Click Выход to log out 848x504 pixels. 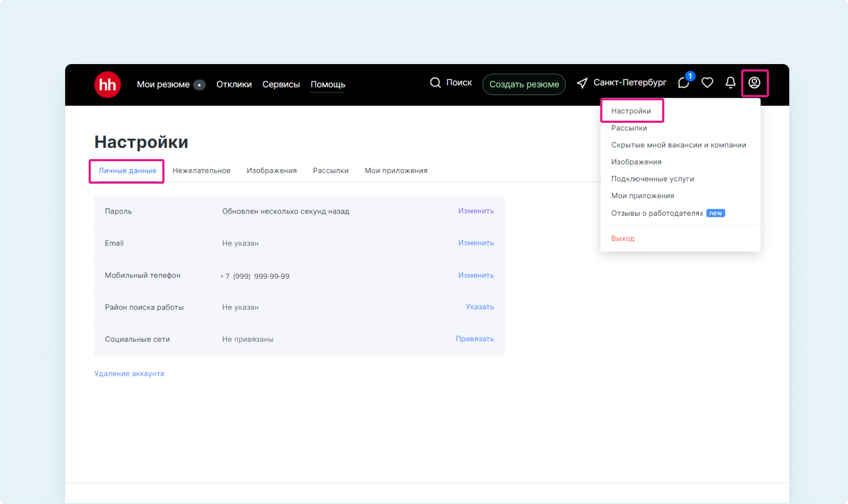point(623,239)
